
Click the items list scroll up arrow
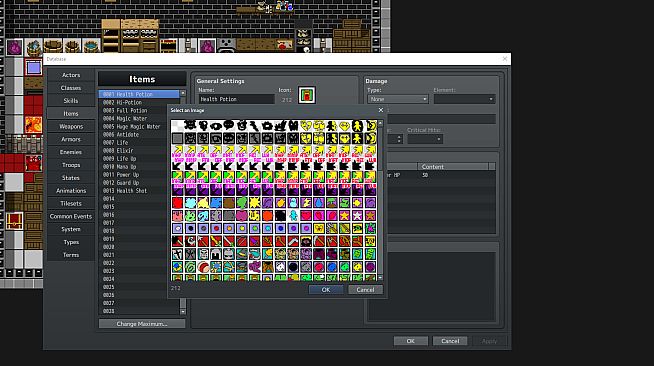click(x=183, y=93)
